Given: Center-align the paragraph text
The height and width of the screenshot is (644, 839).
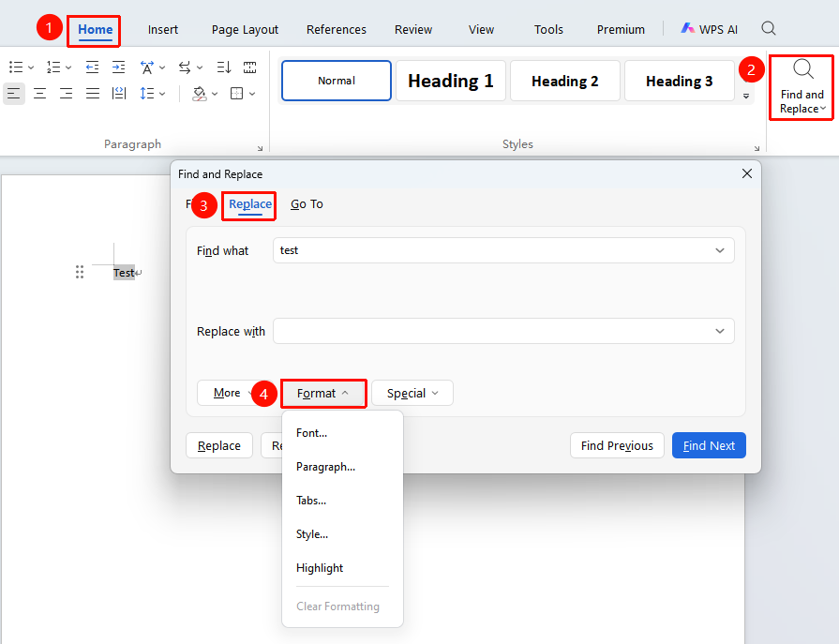Looking at the screenshot, I should [39, 94].
